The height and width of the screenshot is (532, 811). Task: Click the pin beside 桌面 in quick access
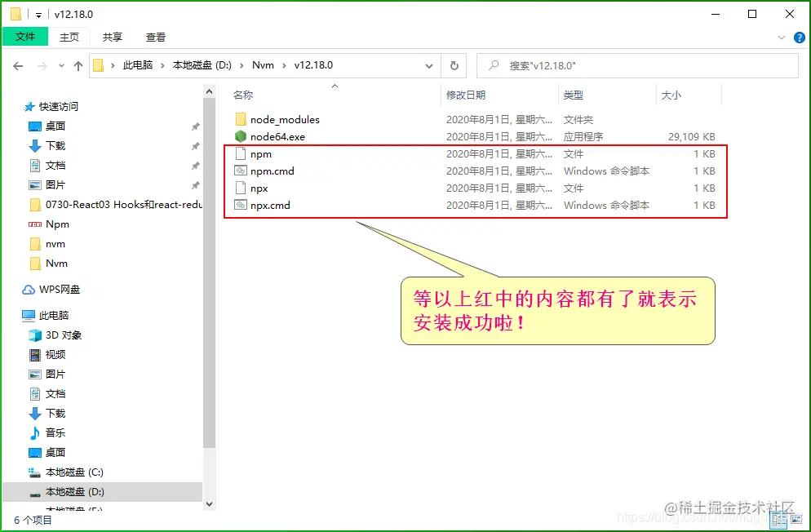[196, 126]
